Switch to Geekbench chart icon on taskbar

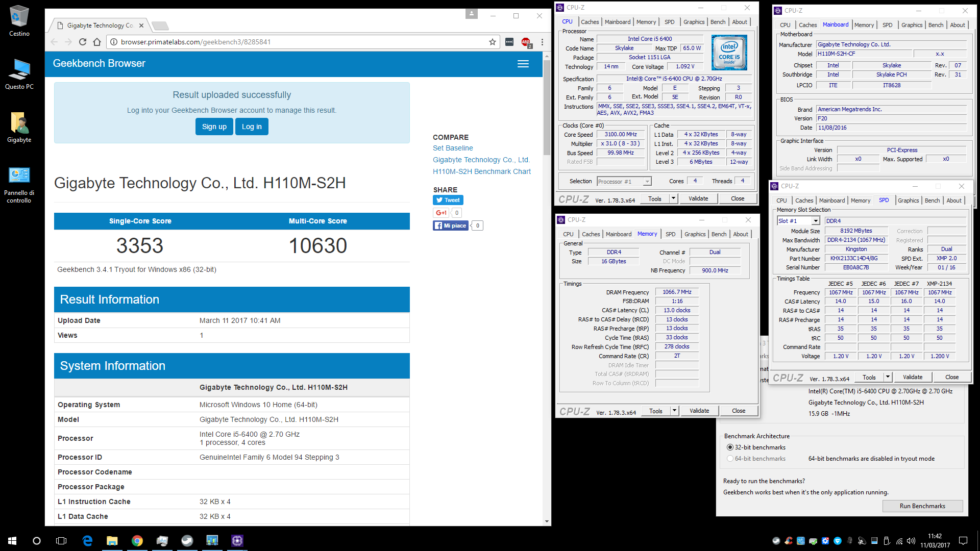[212, 541]
